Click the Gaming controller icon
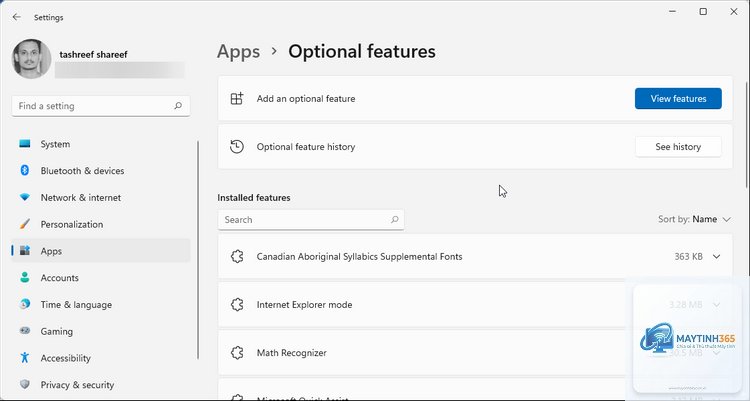750x401 pixels. [x=25, y=331]
